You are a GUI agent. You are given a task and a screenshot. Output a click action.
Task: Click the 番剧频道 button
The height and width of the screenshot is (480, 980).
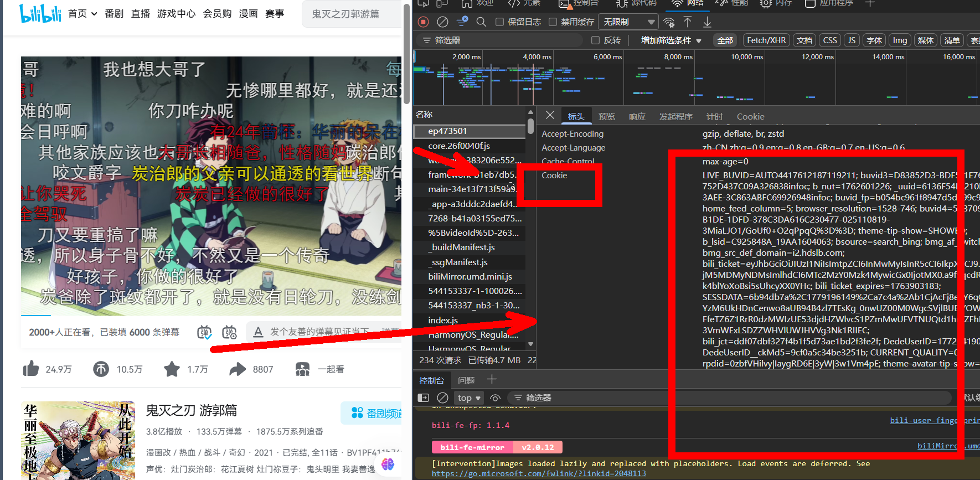pos(372,413)
